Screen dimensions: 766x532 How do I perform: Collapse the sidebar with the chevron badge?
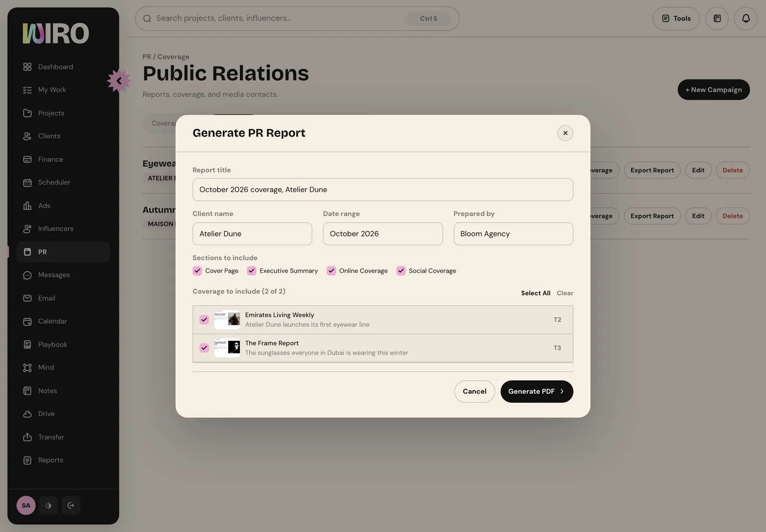[x=119, y=81]
